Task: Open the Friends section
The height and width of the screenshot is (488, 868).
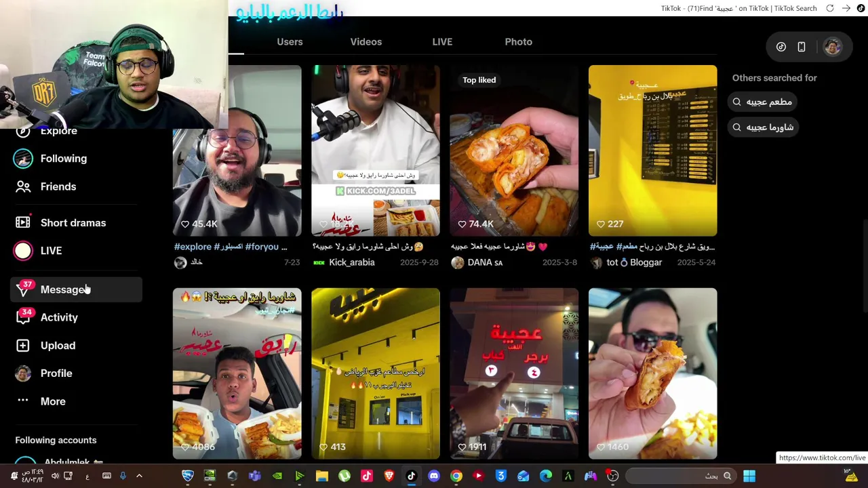Action: [58, 186]
